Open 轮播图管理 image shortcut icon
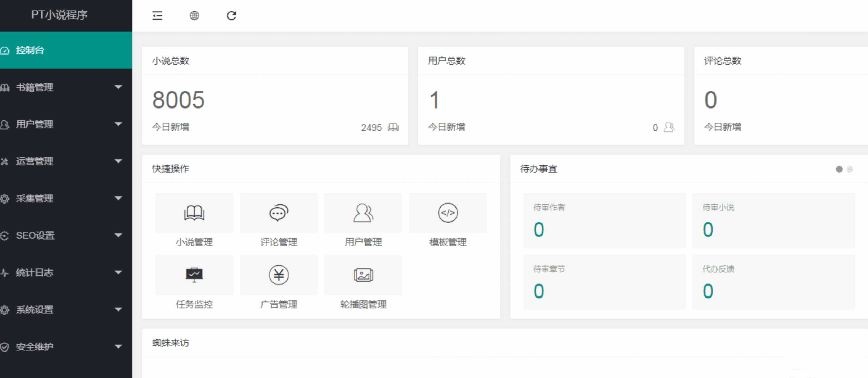The height and width of the screenshot is (378, 868). pos(363,275)
